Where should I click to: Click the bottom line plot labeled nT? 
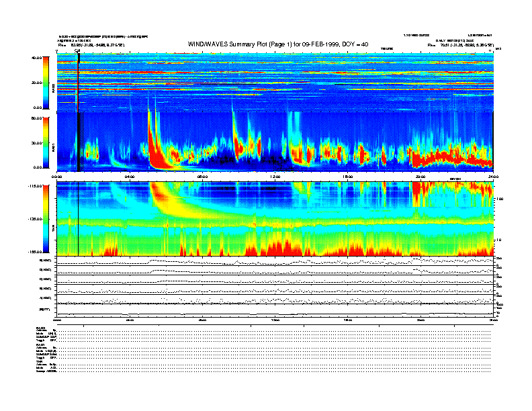click(275, 310)
